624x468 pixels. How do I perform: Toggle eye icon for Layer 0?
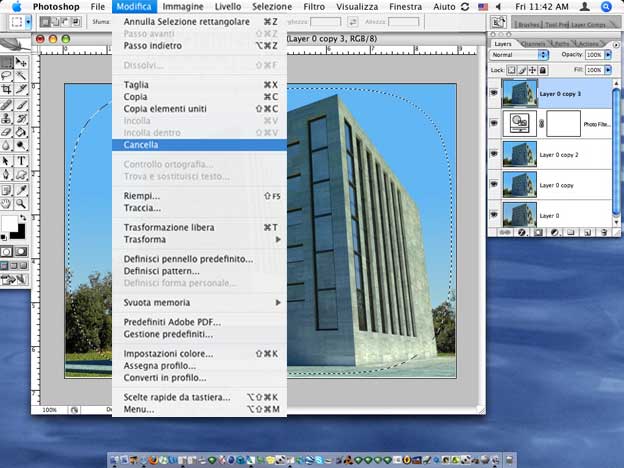(494, 213)
